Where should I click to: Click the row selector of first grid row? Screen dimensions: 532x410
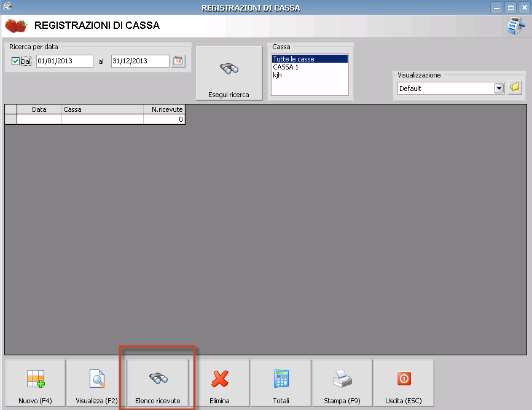11,119
